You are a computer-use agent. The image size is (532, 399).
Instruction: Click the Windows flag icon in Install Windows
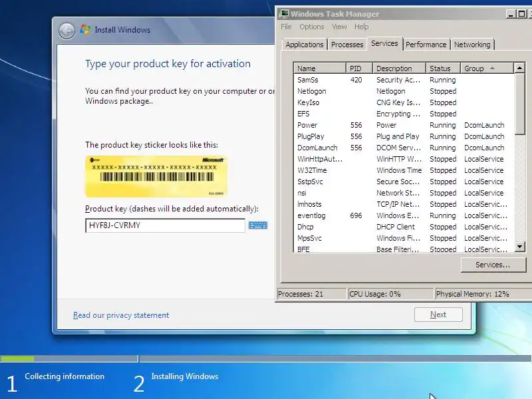click(85, 30)
